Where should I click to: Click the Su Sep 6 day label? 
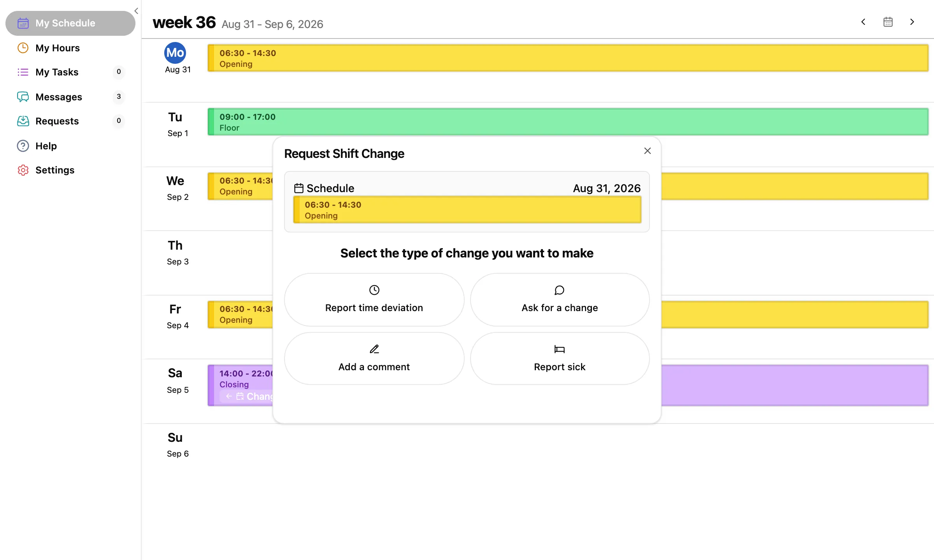[177, 445]
